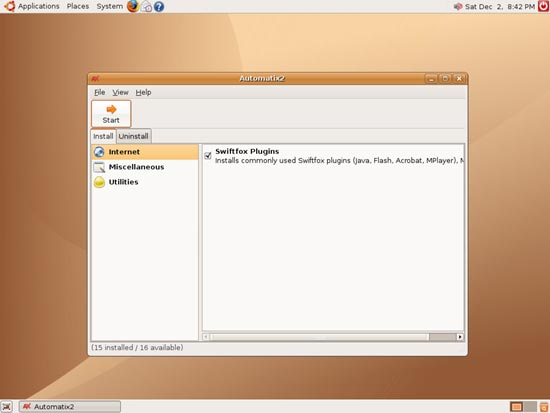This screenshot has width=550, height=413.
Task: Open the Applications menu
Action: 39,6
